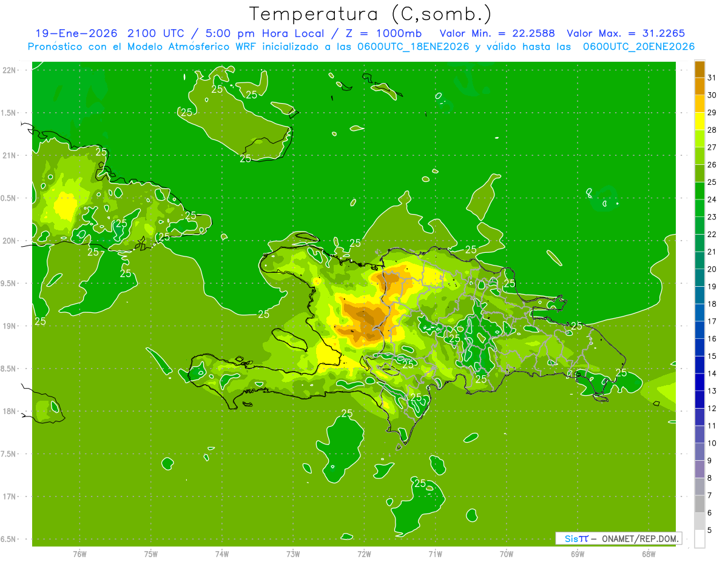Click the "70W" longitude axis label
The image size is (728, 562).
pos(507,554)
